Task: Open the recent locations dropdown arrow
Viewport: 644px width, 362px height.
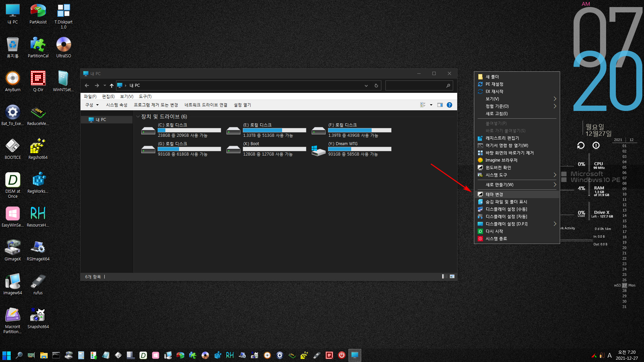Action: tap(105, 85)
